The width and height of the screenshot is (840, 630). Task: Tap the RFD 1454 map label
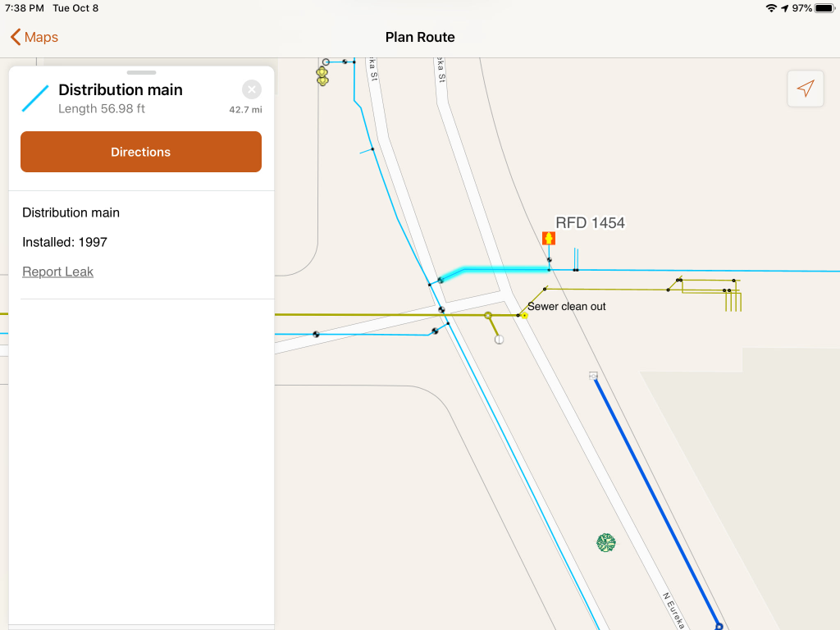click(x=590, y=222)
